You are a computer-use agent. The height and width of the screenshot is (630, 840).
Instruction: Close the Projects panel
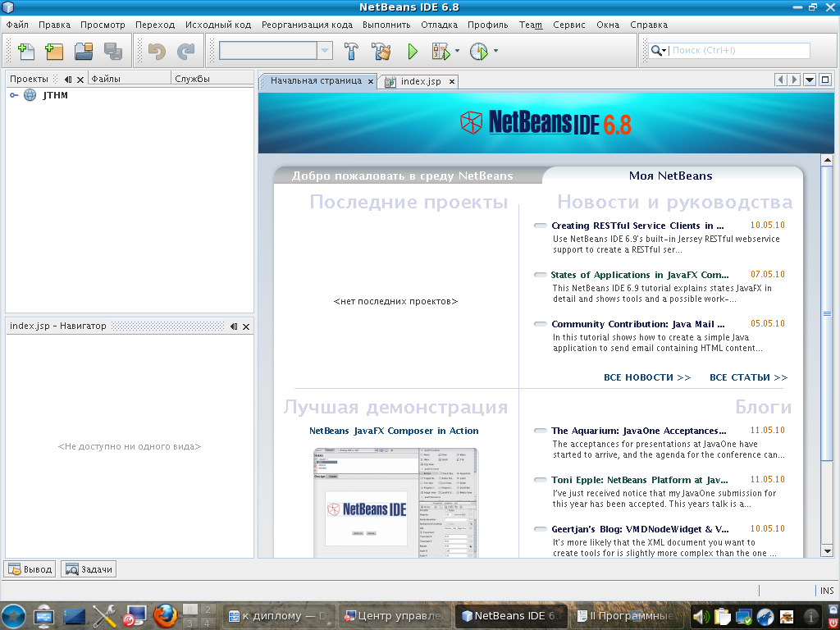tap(80, 80)
